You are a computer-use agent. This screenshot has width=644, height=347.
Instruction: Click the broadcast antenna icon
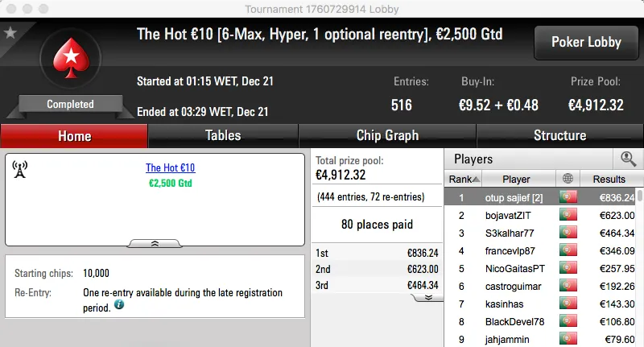click(x=21, y=169)
